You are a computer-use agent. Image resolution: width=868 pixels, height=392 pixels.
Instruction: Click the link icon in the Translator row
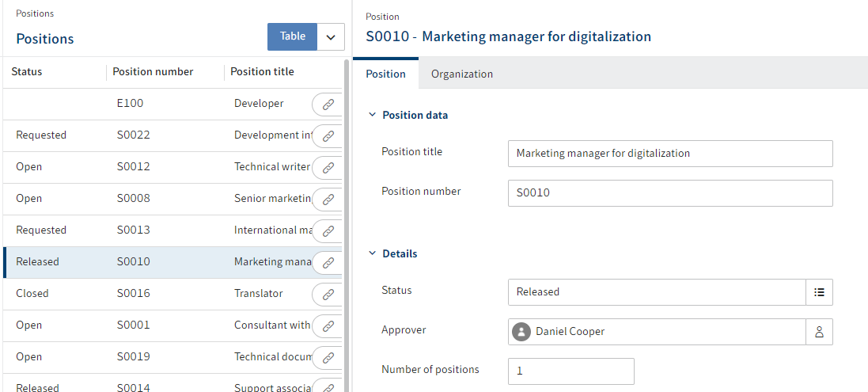[328, 294]
